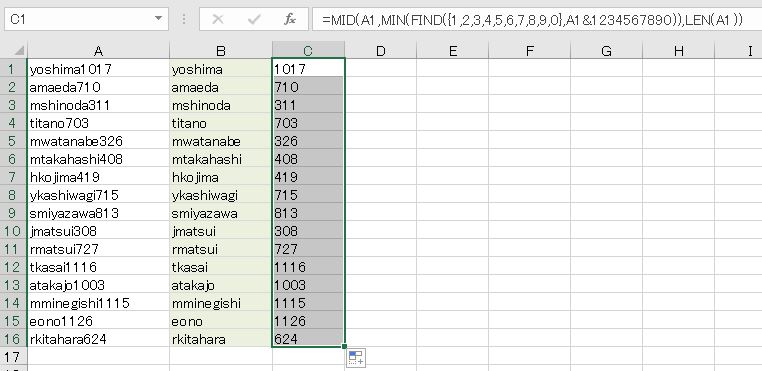This screenshot has height=371, width=762.
Task: Select column F header
Action: pyautogui.click(x=529, y=51)
